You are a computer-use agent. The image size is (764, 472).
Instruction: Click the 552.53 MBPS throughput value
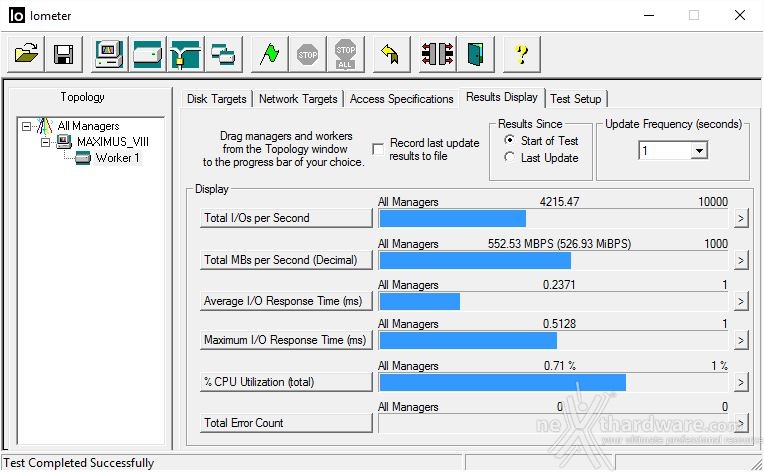point(559,244)
